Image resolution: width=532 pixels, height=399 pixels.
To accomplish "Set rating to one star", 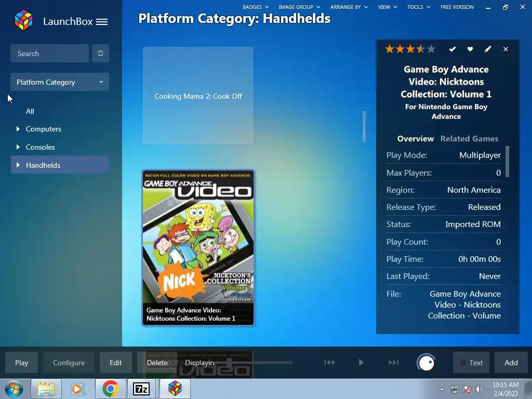I will (390, 49).
